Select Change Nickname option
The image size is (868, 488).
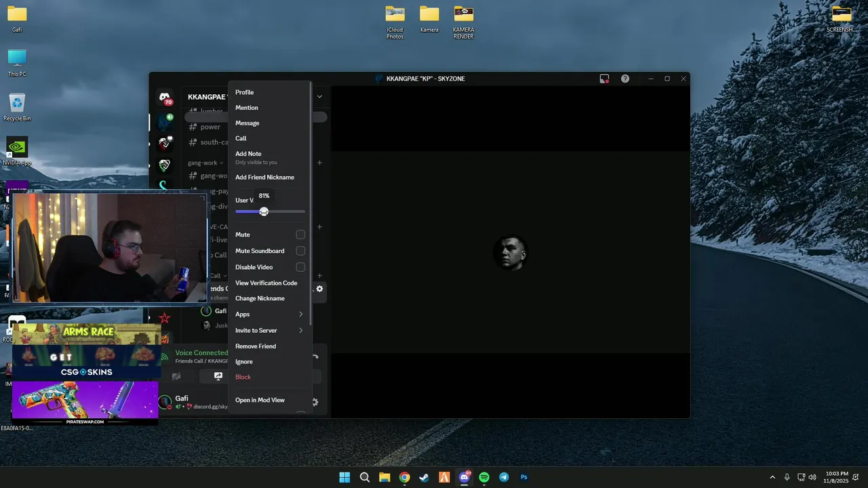[x=270, y=298]
